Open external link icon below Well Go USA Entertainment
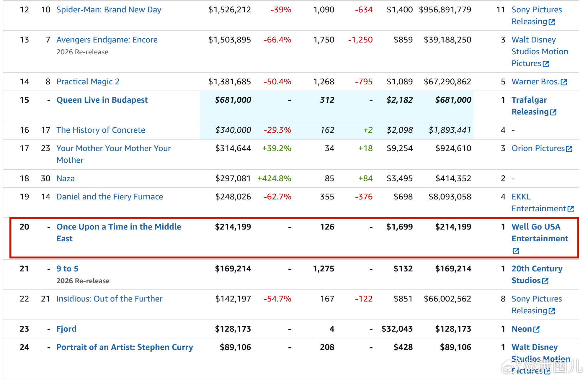 pos(516,251)
